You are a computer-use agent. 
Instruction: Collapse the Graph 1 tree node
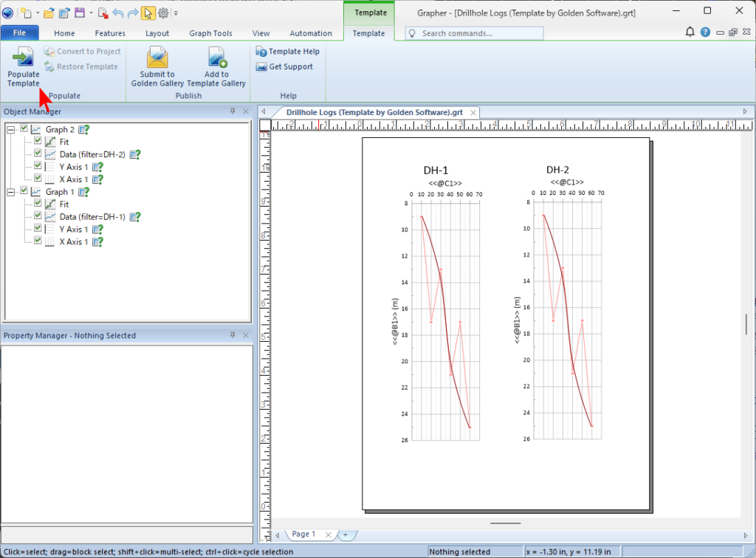point(11,192)
